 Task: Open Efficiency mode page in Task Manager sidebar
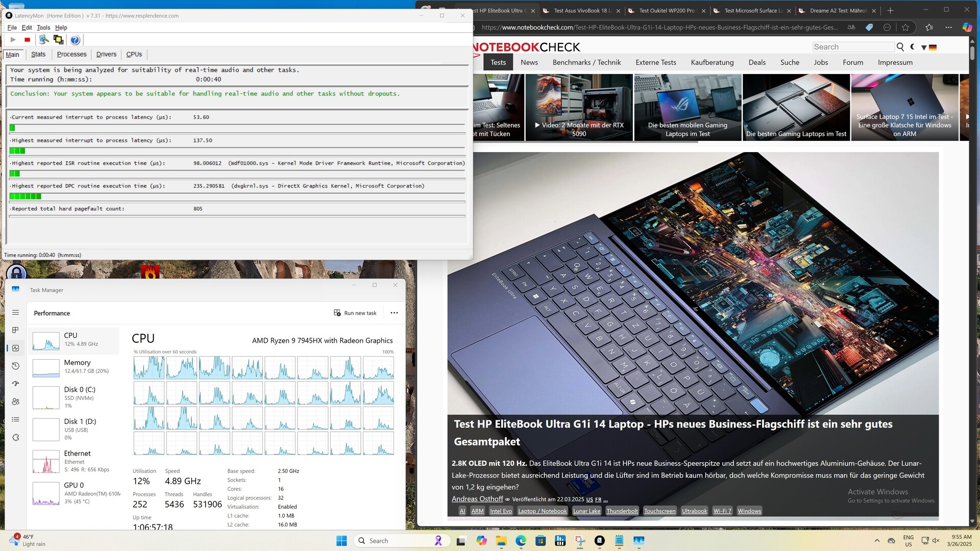click(15, 383)
